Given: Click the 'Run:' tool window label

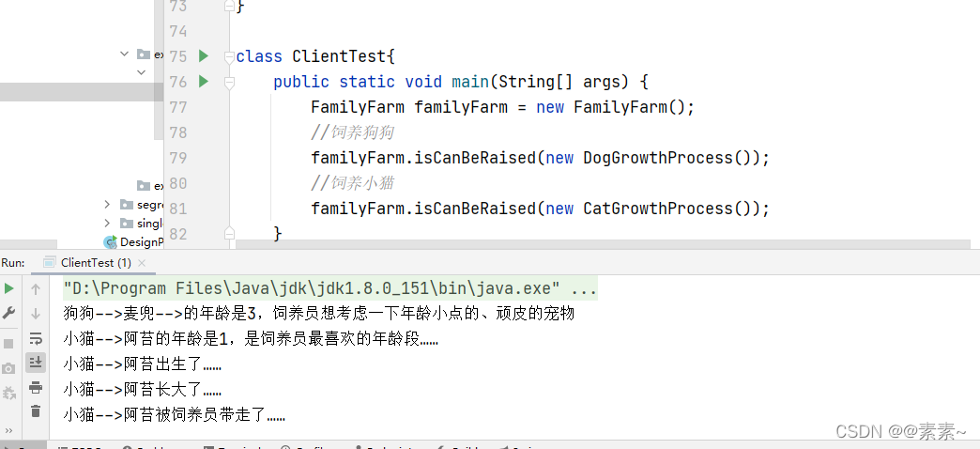Looking at the screenshot, I should click(x=13, y=263).
